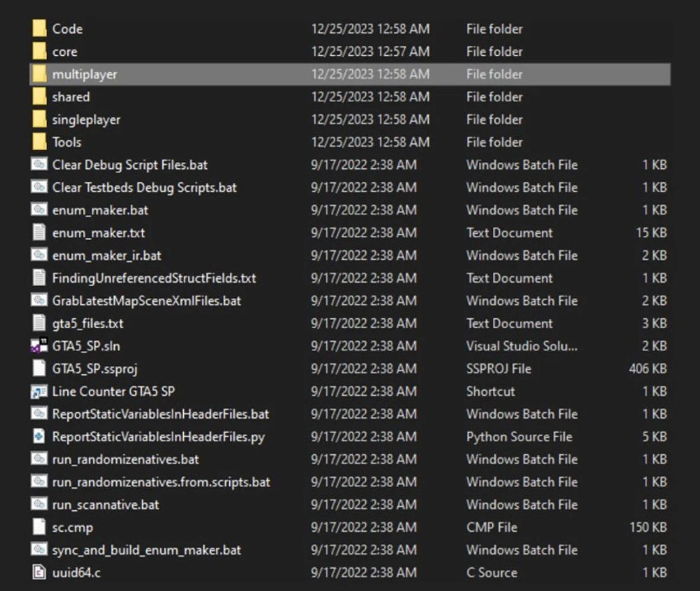Viewport: 700px width, 591px height.
Task: Select the file name ReportStaticVariablesInHeaderFiles.bat
Action: [x=161, y=415]
